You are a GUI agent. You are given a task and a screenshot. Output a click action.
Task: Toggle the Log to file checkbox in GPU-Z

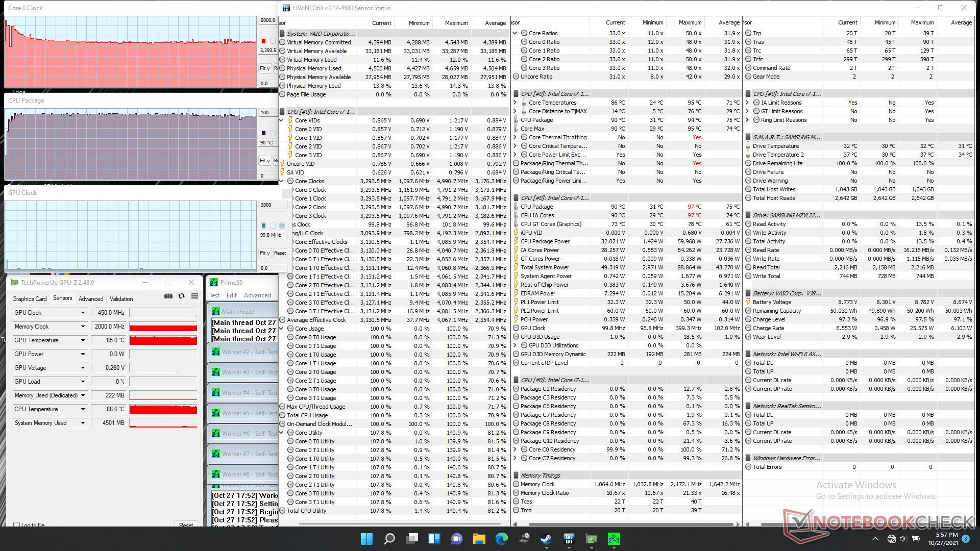pos(17,525)
